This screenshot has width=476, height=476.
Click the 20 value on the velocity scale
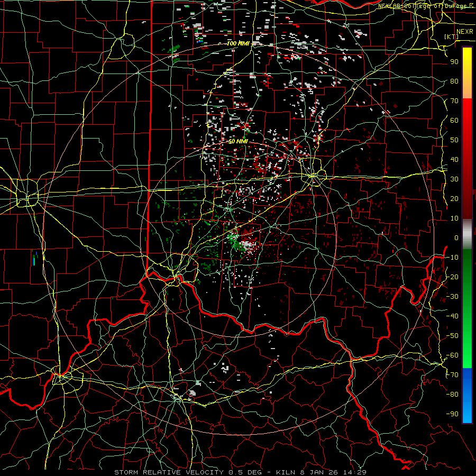(x=454, y=199)
